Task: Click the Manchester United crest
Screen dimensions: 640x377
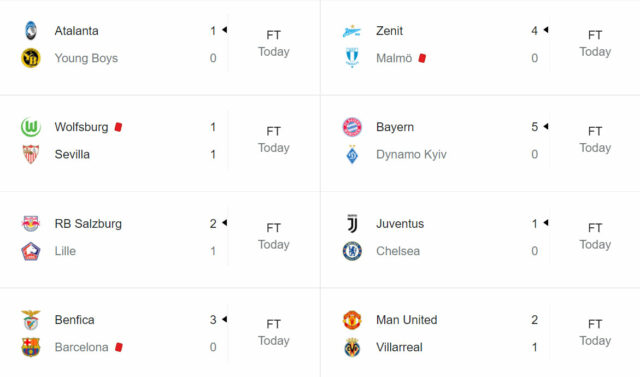Action: click(x=352, y=320)
